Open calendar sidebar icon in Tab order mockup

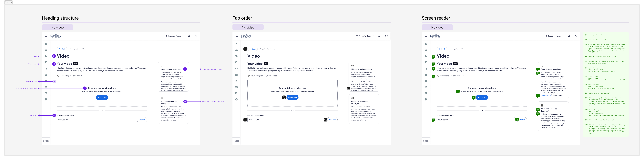(x=237, y=62)
